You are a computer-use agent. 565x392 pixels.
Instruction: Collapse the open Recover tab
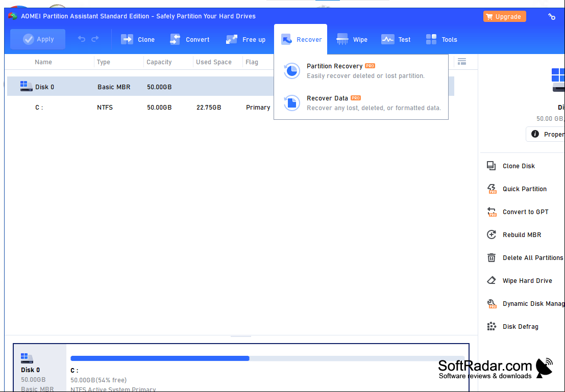tap(301, 39)
